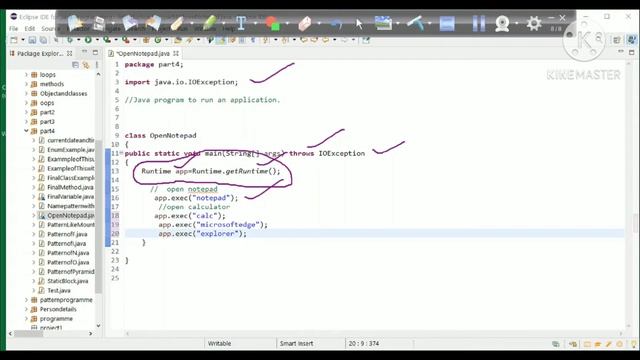Open the webcam tool in annotation toolbar
The image size is (640, 360).
click(502, 24)
